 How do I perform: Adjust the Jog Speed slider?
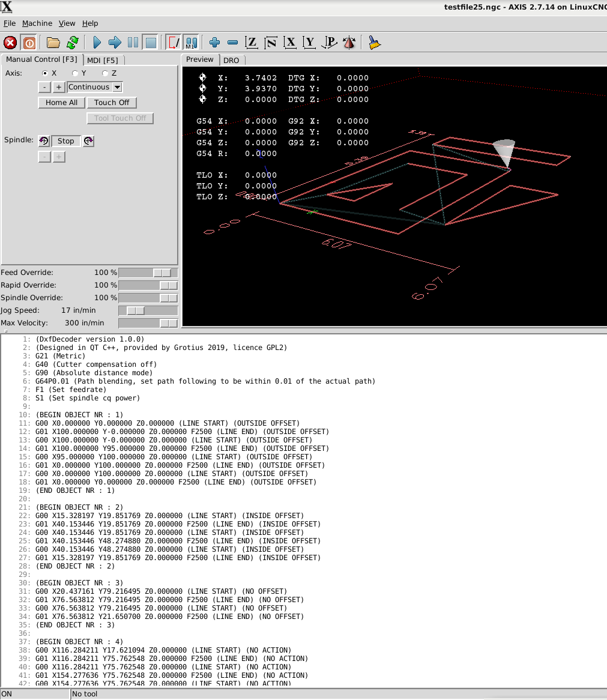(148, 310)
